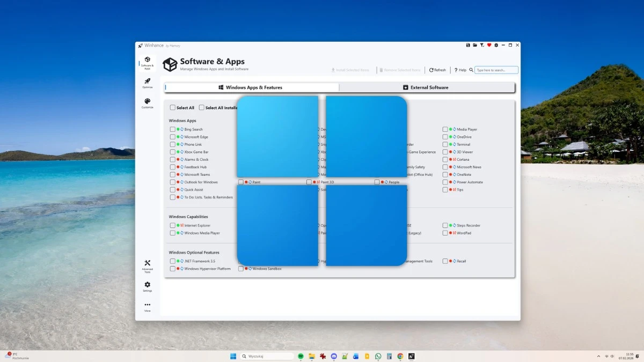Viewport: 644px width, 362px height.
Task: Open the Customize section in the sidebar
Action: [x=147, y=103]
